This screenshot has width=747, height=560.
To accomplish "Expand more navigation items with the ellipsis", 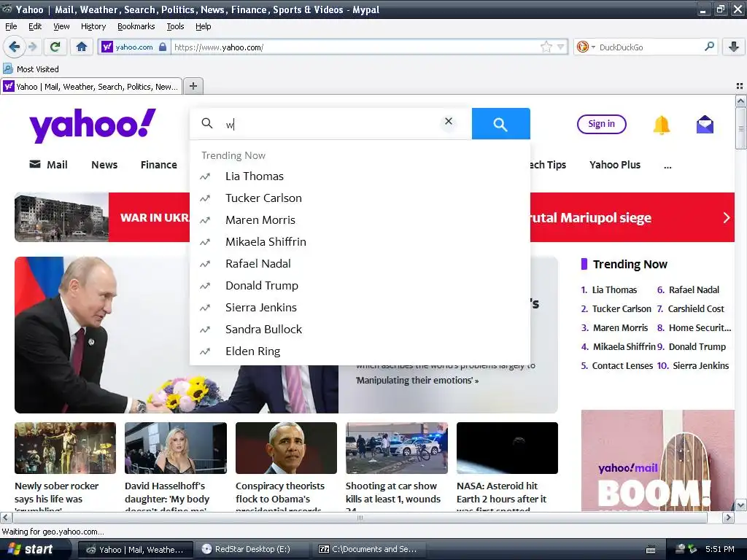I will (x=667, y=166).
